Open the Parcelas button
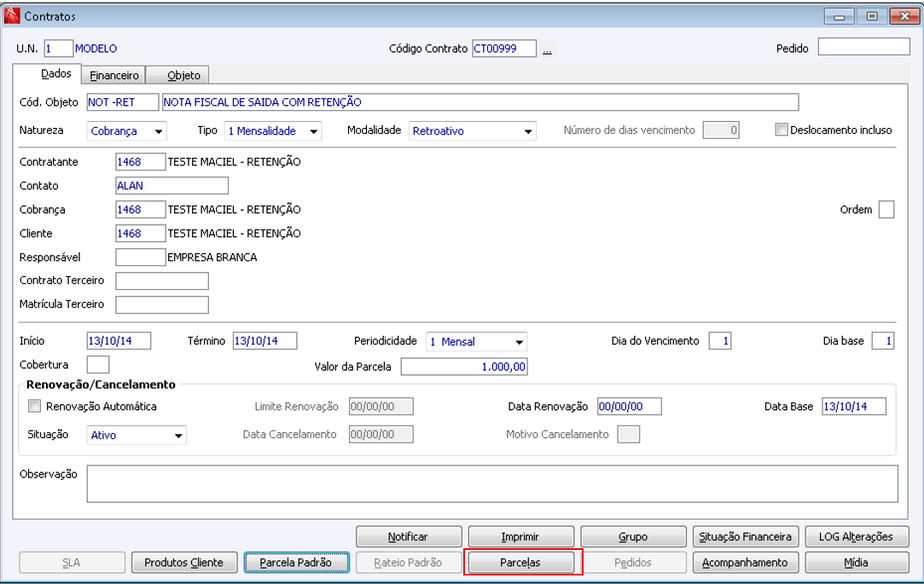924x584 pixels. point(520,562)
